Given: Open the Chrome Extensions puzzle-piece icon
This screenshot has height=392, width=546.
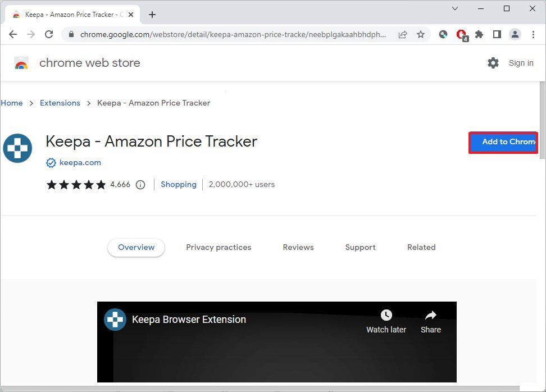Looking at the screenshot, I should click(x=479, y=34).
